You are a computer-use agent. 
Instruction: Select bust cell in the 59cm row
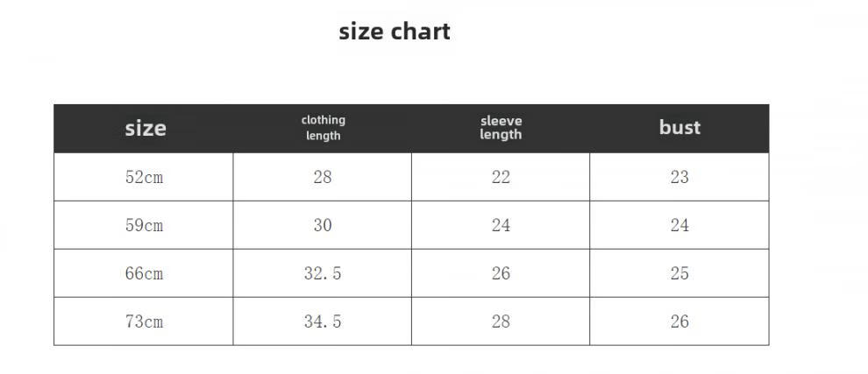pos(679,225)
